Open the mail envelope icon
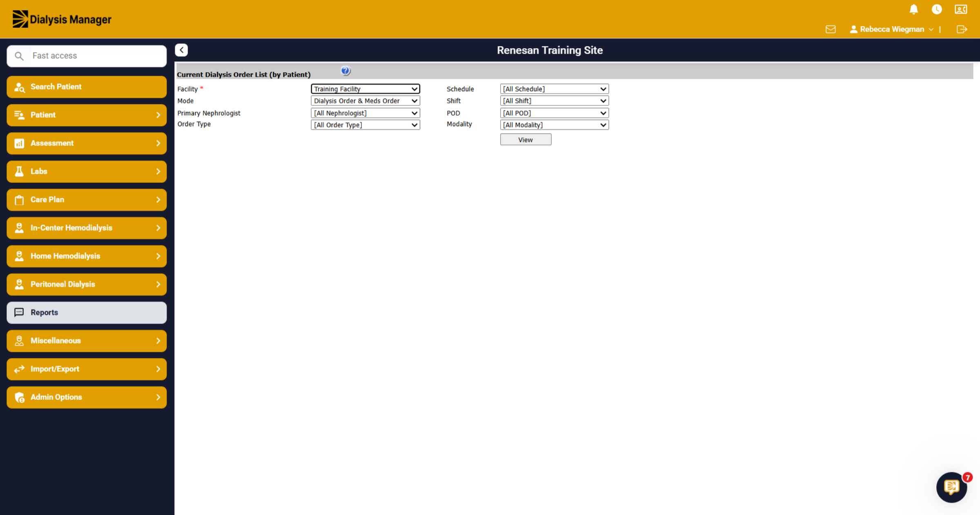This screenshot has width=980, height=515. [831, 29]
